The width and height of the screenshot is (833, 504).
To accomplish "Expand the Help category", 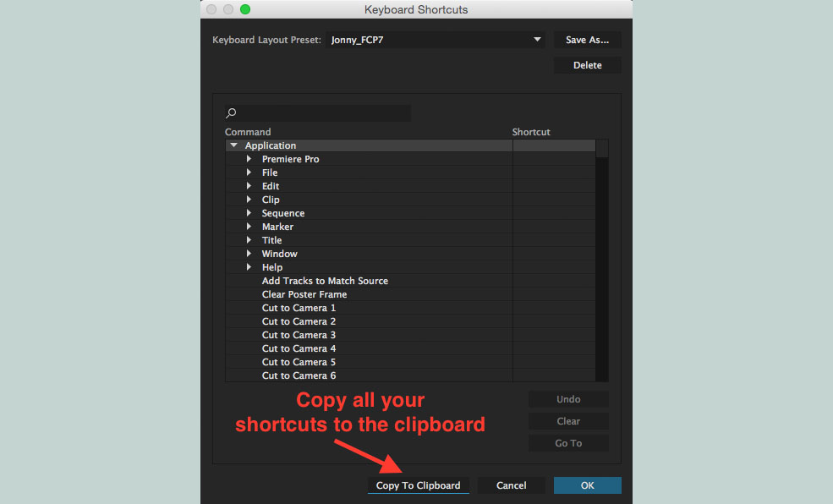I will point(249,266).
